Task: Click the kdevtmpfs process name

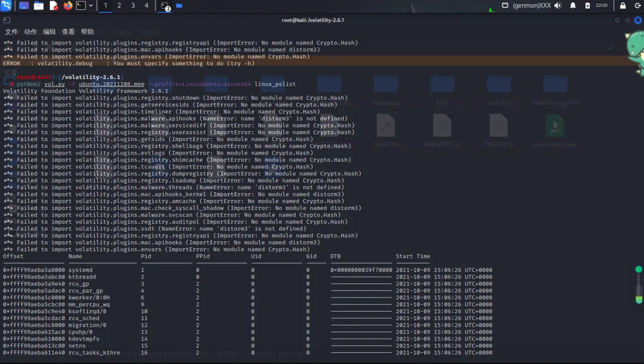Action: pyautogui.click(x=84, y=339)
